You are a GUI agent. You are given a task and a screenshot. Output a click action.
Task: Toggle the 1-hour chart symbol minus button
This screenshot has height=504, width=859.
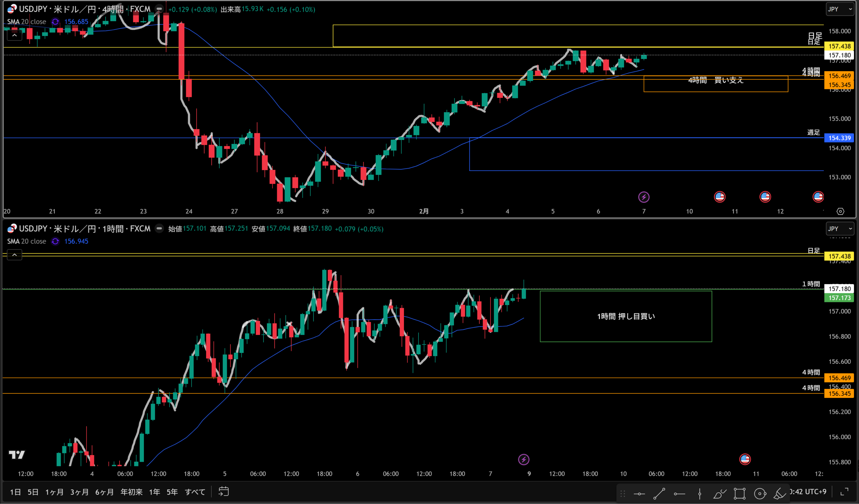[159, 229]
